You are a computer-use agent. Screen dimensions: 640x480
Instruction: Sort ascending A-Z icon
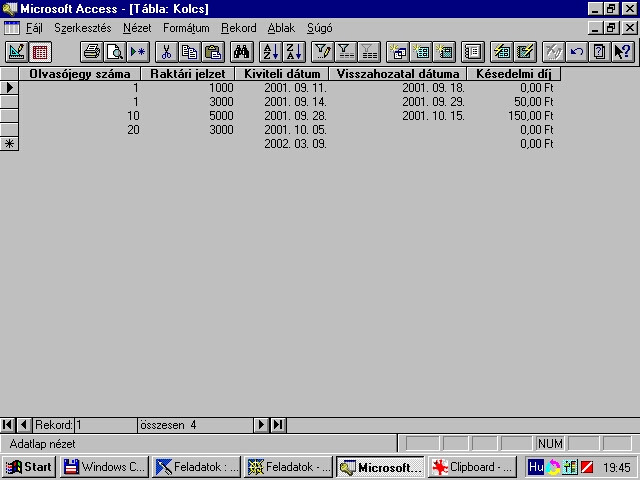pos(271,52)
